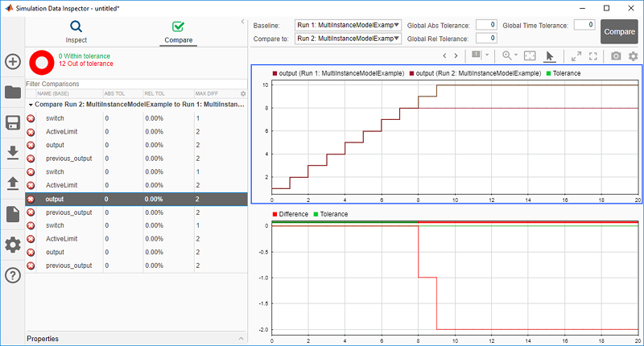Screen dimensions: 644x346
Task: Open the Help question mark icon
Action: pyautogui.click(x=13, y=275)
